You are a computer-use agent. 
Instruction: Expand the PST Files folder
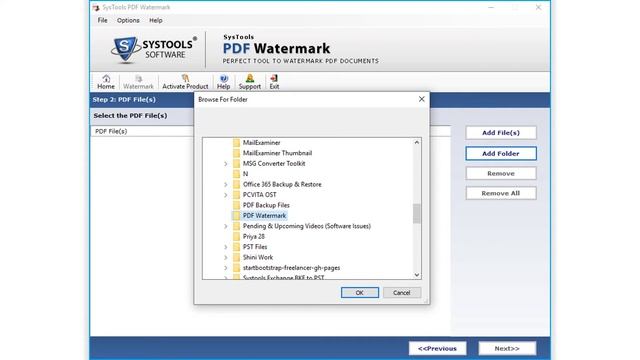(226, 247)
